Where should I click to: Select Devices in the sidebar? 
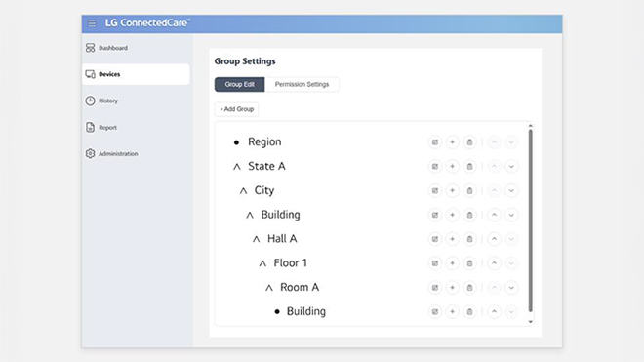coord(136,74)
